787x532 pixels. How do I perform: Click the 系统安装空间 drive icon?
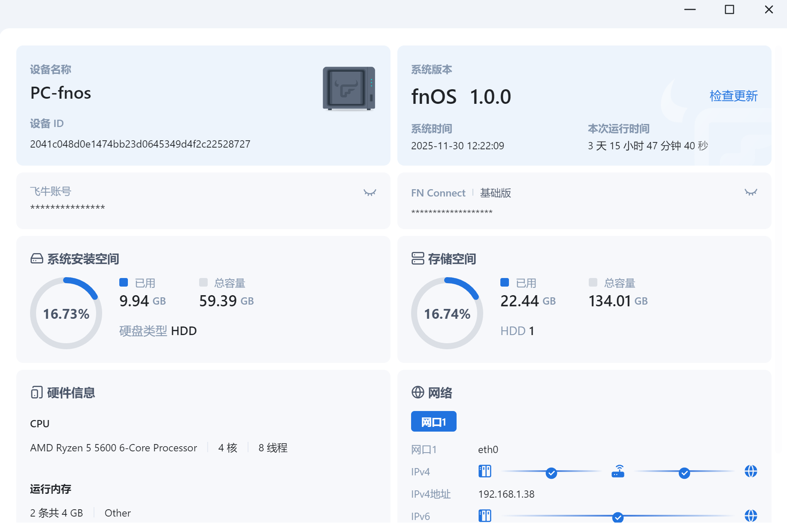(x=37, y=259)
